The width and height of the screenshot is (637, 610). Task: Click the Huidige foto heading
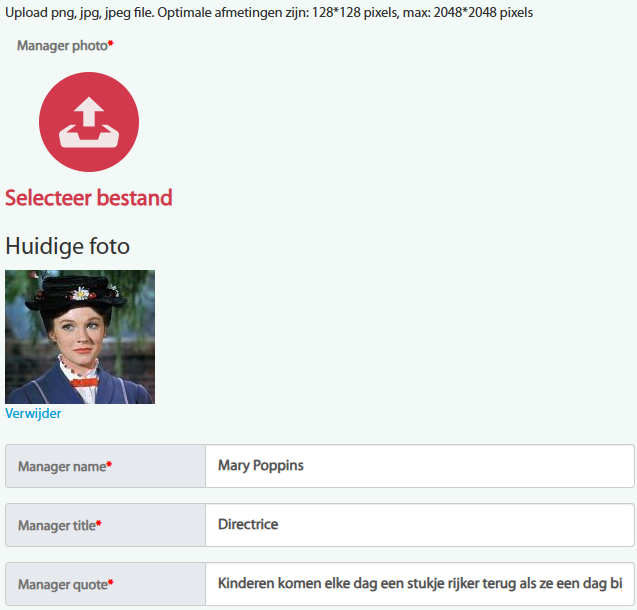click(x=67, y=246)
